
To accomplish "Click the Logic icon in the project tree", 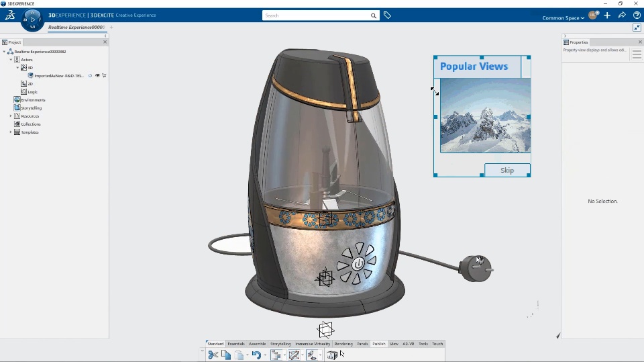I will coord(24,92).
